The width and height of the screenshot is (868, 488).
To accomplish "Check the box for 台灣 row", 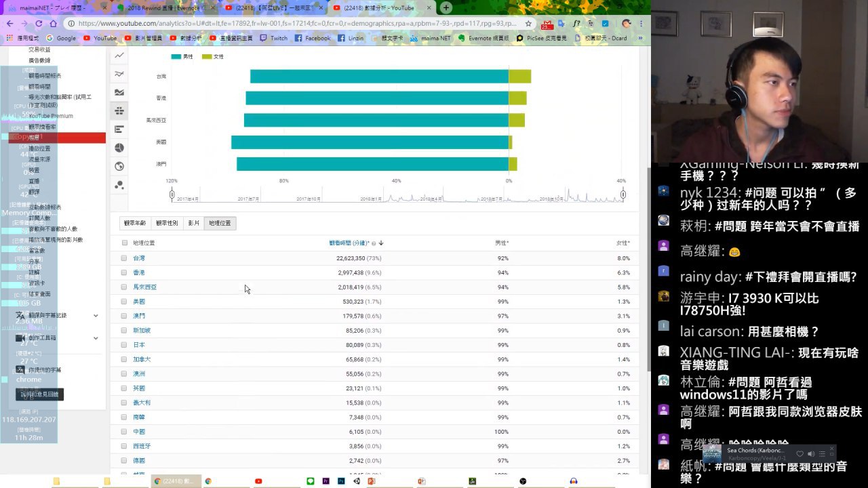I will (x=124, y=258).
